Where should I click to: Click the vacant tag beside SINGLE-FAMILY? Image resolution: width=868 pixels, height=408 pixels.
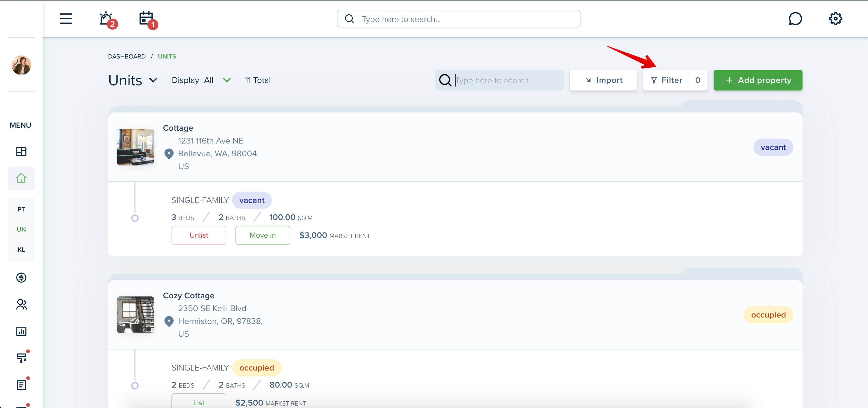(x=252, y=200)
